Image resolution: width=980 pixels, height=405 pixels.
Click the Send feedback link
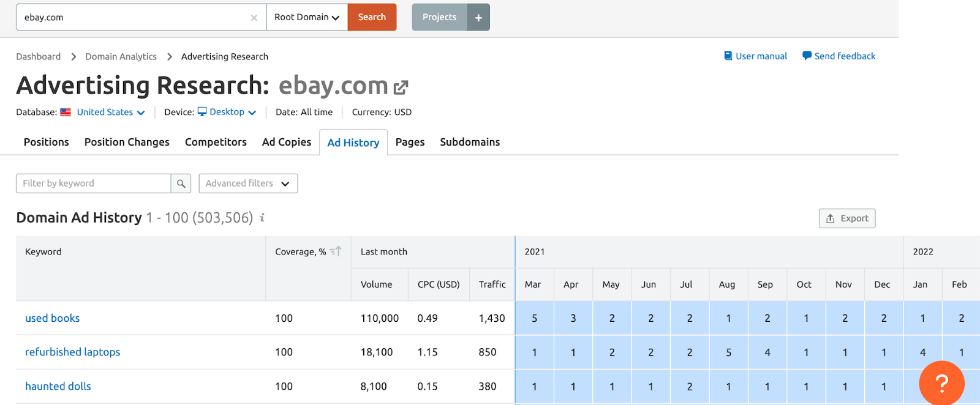pyautogui.click(x=839, y=56)
